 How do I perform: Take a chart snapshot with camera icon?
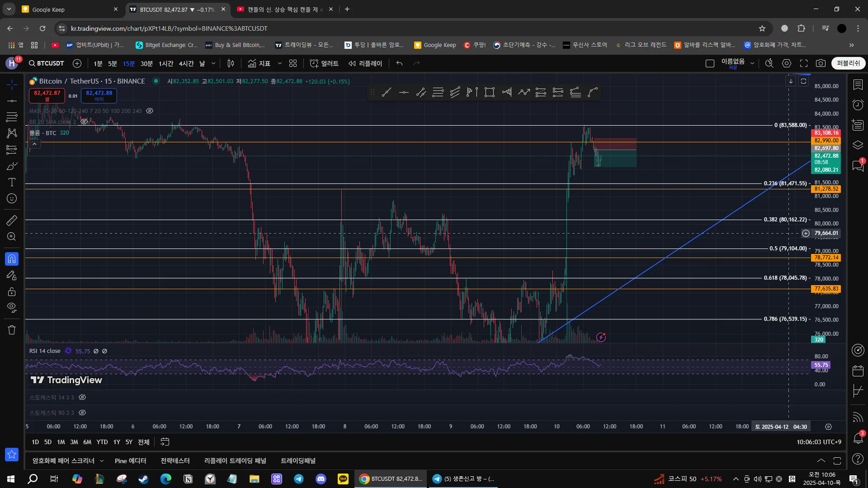821,63
